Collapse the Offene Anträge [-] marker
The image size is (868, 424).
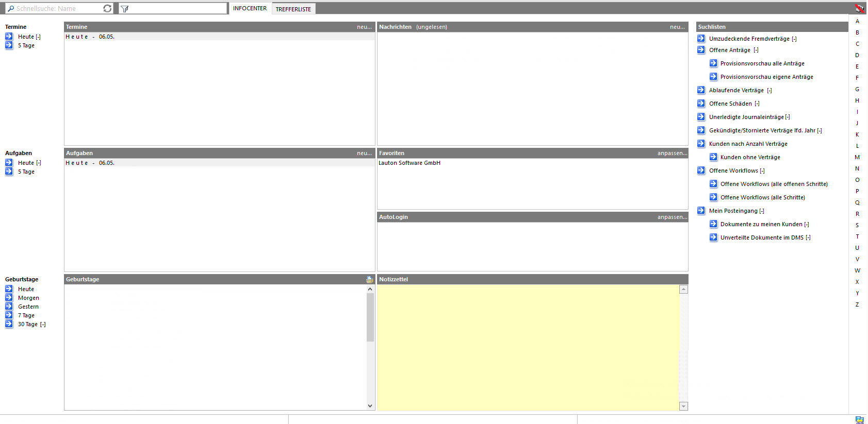coord(756,50)
